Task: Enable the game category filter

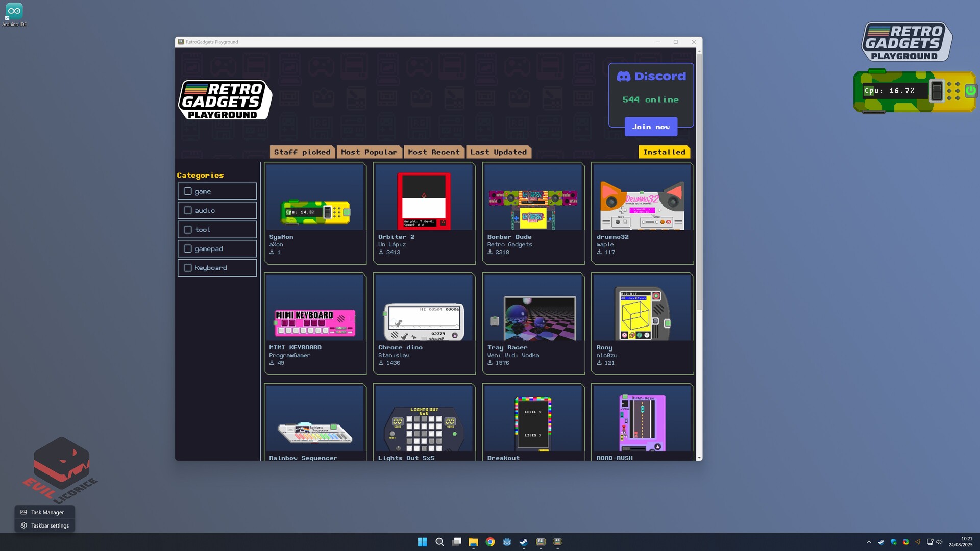Action: coord(188,191)
